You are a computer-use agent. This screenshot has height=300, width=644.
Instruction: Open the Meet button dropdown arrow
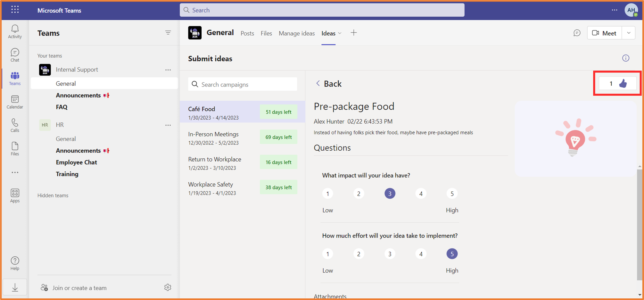coord(629,33)
